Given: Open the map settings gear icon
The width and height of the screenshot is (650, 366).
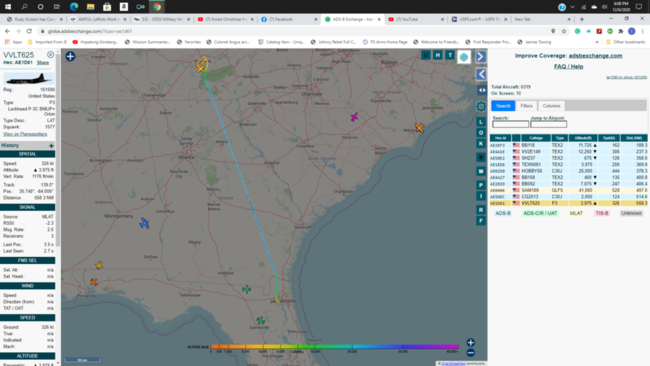Looking at the screenshot, I should tap(481, 107).
